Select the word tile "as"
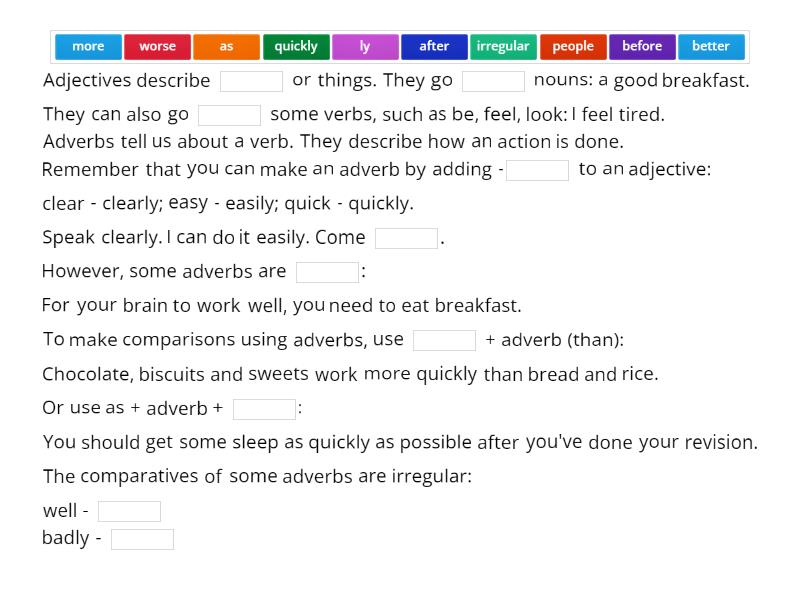800x600 pixels. pyautogui.click(x=227, y=46)
